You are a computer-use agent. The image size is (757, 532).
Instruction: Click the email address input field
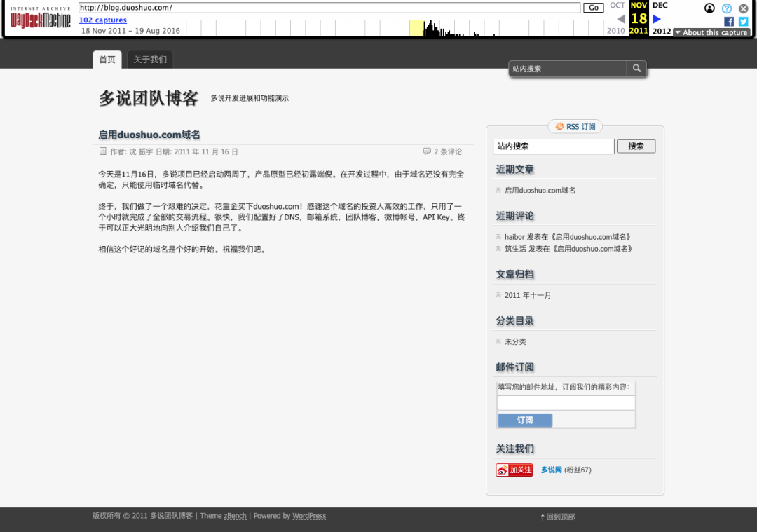pos(566,403)
